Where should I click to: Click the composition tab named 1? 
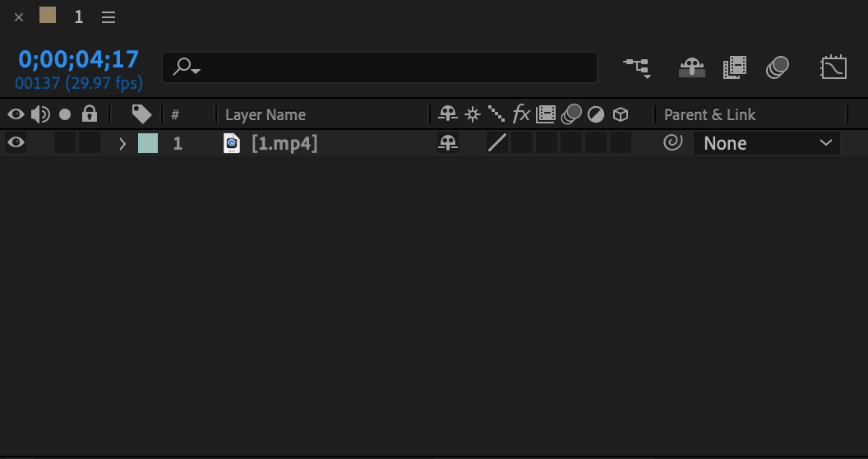point(78,17)
